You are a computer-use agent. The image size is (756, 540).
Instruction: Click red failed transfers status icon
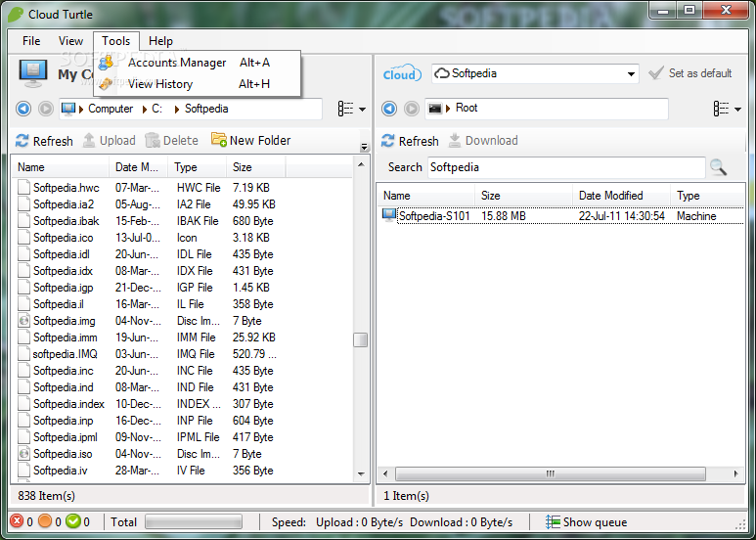[17, 521]
